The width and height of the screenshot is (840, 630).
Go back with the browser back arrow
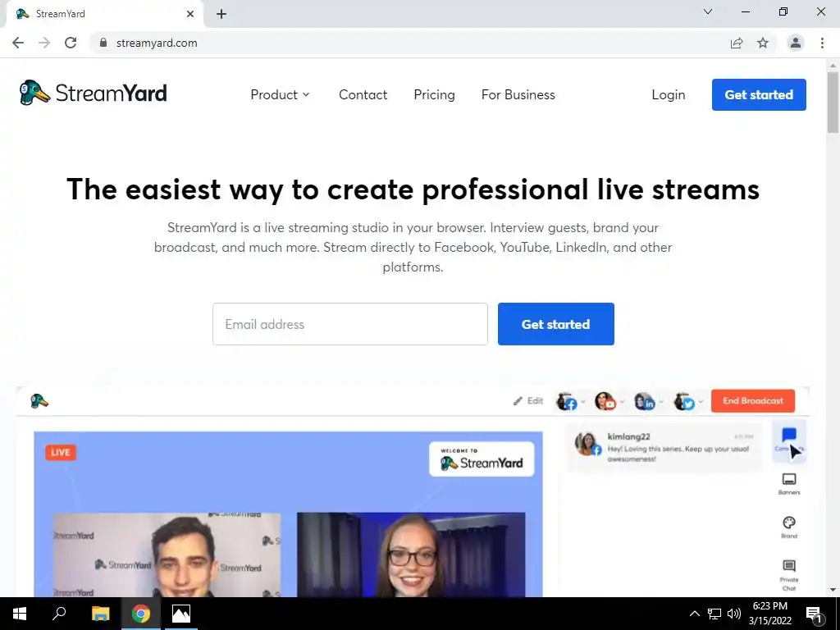[18, 43]
